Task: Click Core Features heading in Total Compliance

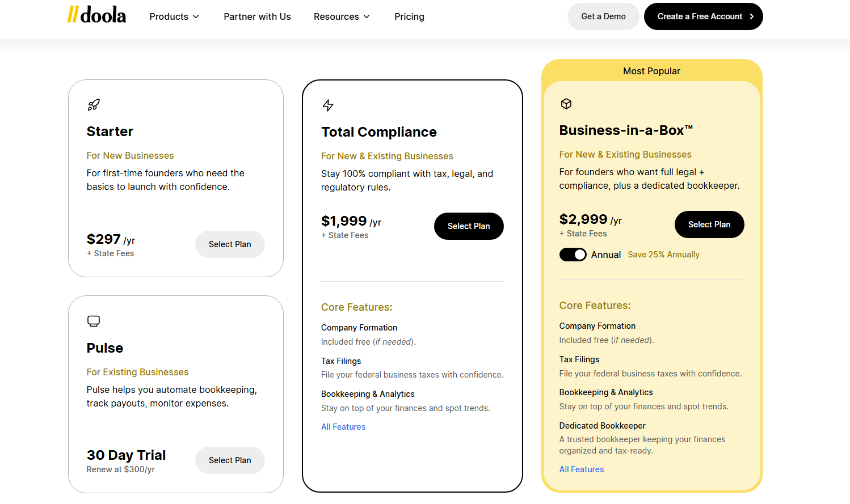Action: 357,307
